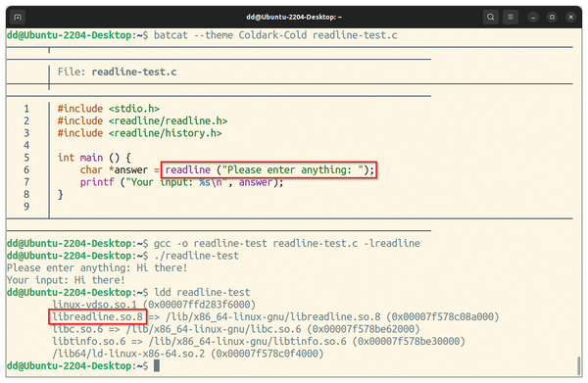588x383 pixels.
Task: Click line number 9 in the gutter
Action: [26, 207]
